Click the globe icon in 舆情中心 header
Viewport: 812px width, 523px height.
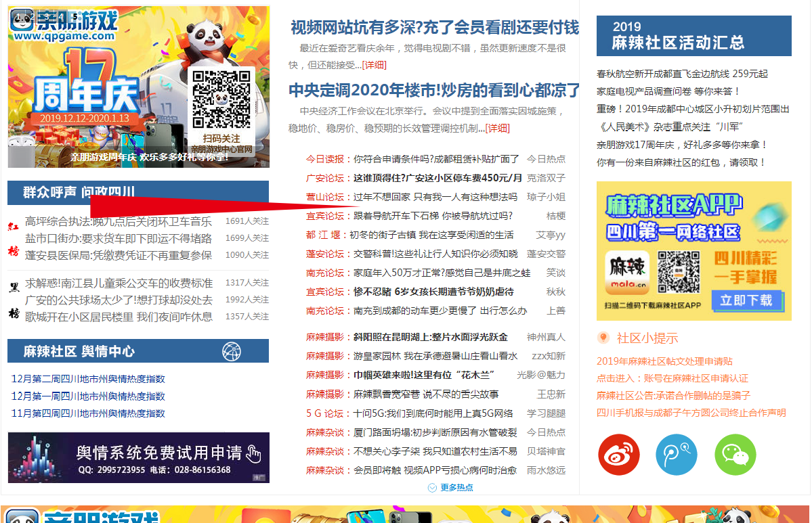[232, 351]
